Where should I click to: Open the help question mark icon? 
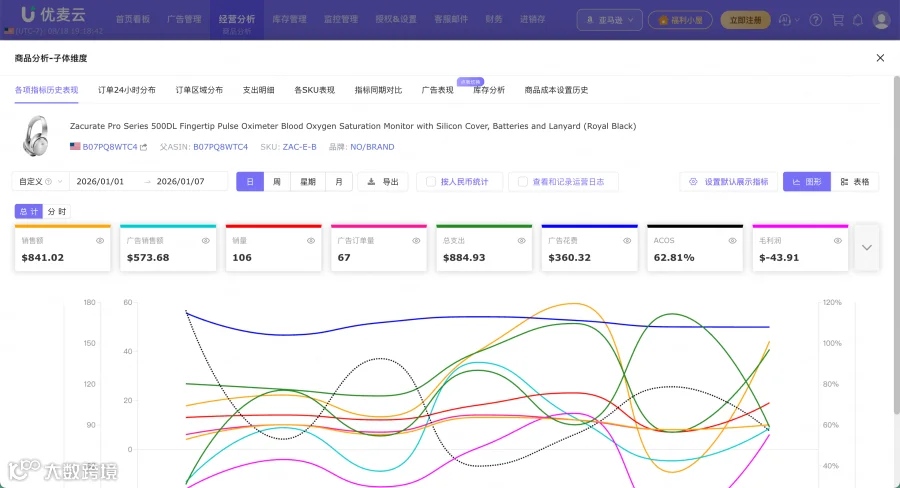pos(815,20)
